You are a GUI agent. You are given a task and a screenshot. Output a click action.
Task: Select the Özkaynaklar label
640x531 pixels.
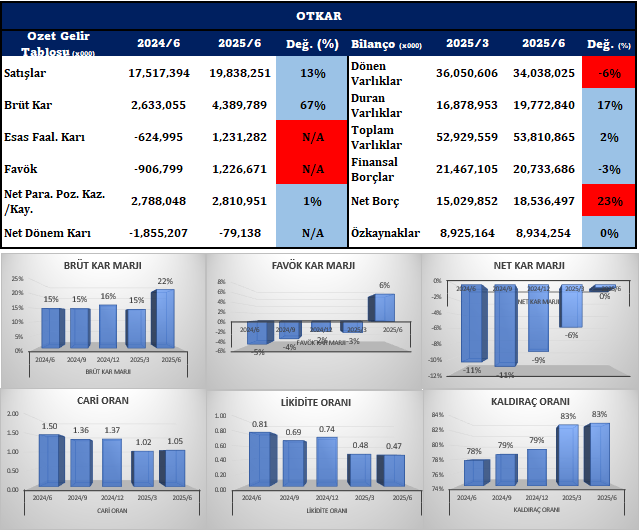tap(385, 233)
